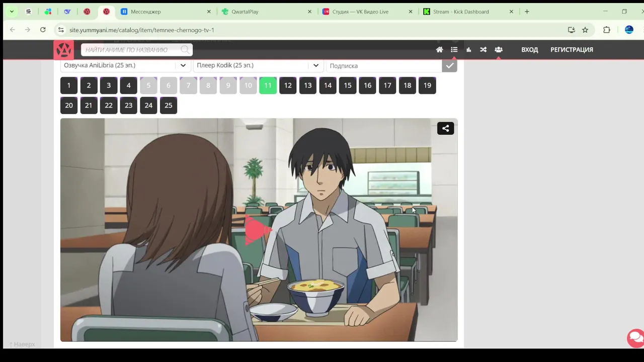Go back in browser history

(x=13, y=30)
